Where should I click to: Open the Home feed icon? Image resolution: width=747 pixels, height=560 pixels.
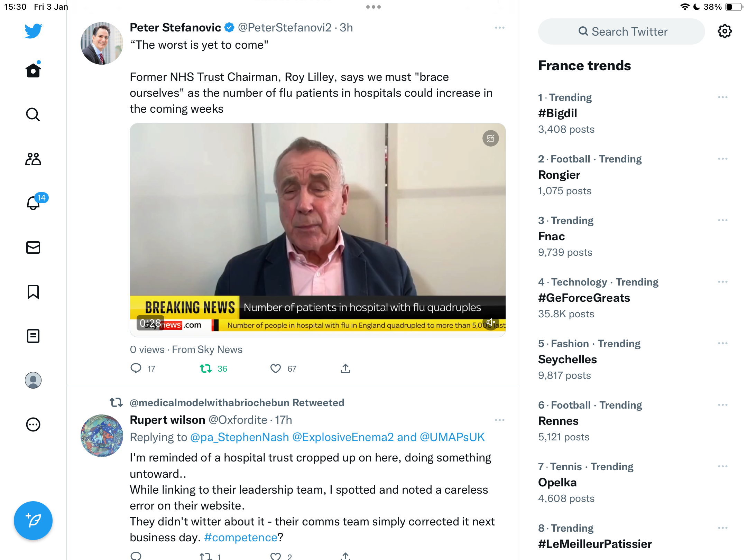(33, 70)
